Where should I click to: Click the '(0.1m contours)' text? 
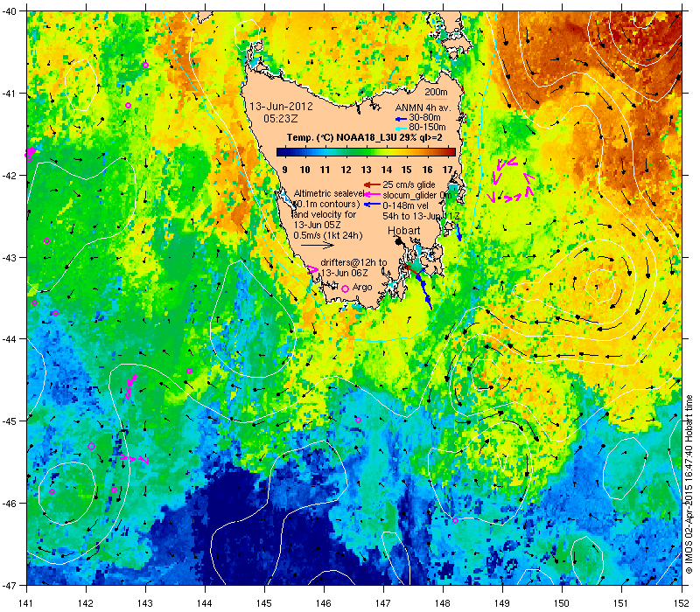point(327,204)
